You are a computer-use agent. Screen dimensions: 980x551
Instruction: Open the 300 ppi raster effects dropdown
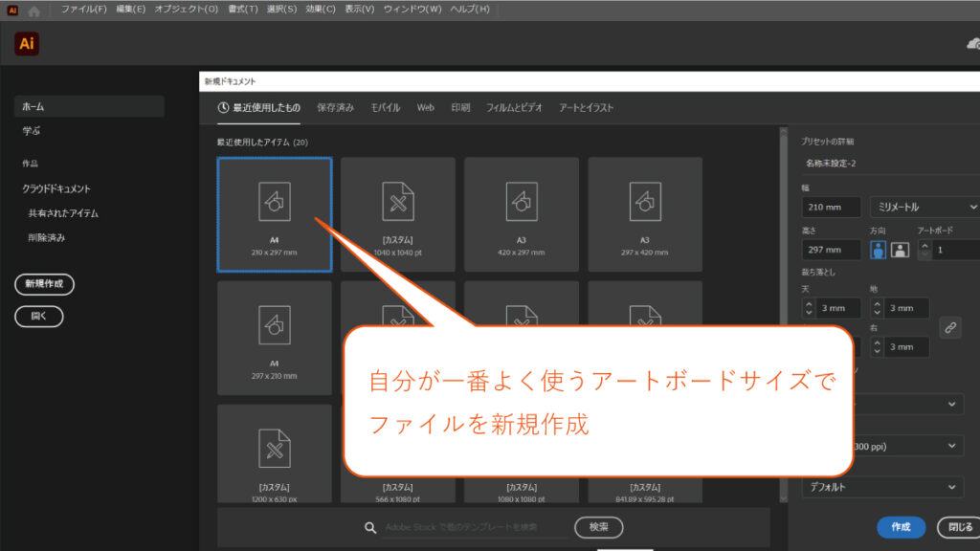(907, 446)
